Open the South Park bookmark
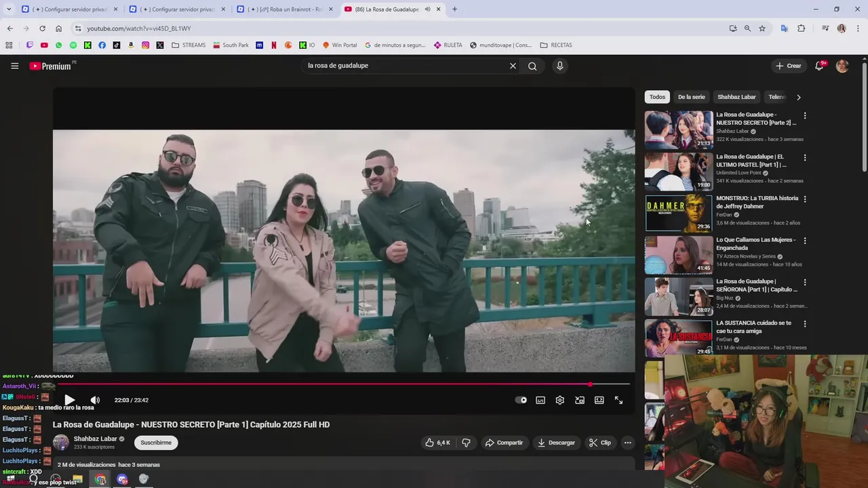 tap(231, 45)
